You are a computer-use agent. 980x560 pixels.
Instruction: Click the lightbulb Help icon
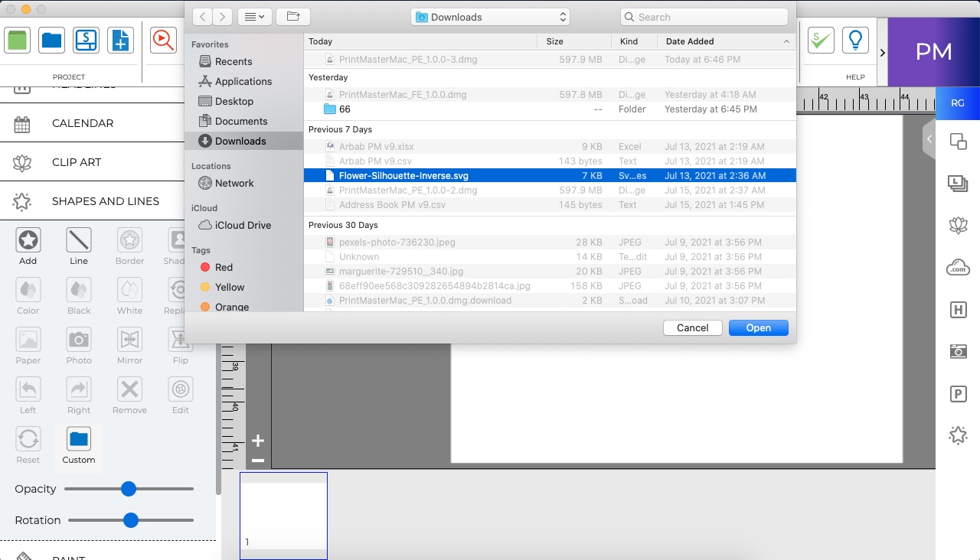pos(855,40)
